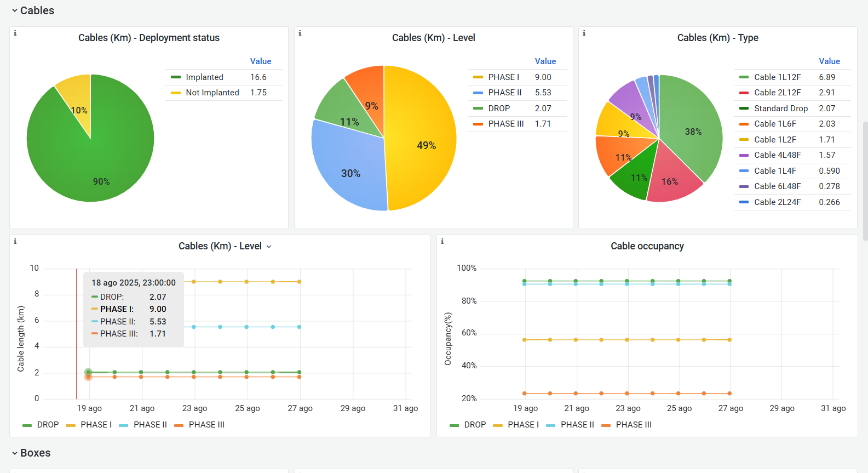Toggle PHASE III in Level pie legend
868x473 pixels.
506,124
